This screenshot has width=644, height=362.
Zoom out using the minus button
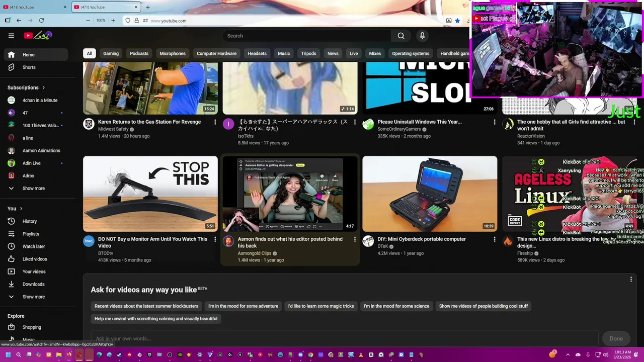click(x=88, y=21)
